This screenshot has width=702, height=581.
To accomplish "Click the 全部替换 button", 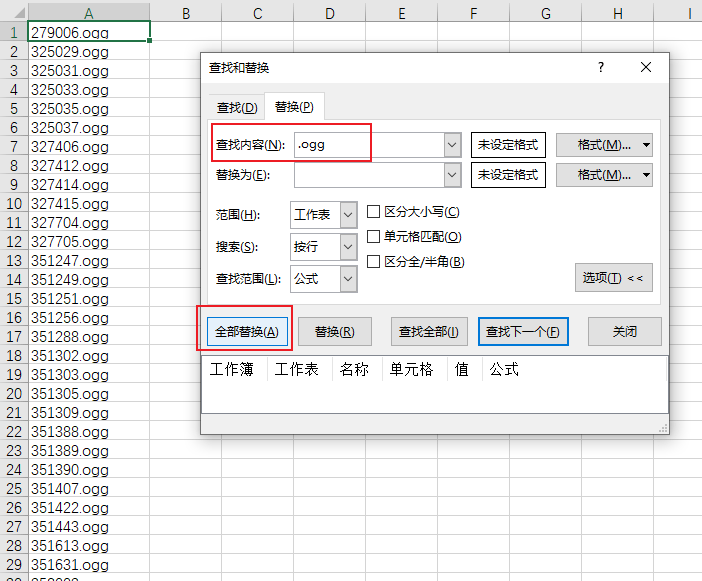I will point(243,331).
